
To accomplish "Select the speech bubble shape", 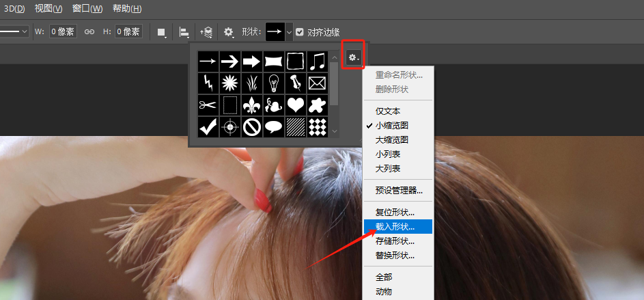I will 273,126.
